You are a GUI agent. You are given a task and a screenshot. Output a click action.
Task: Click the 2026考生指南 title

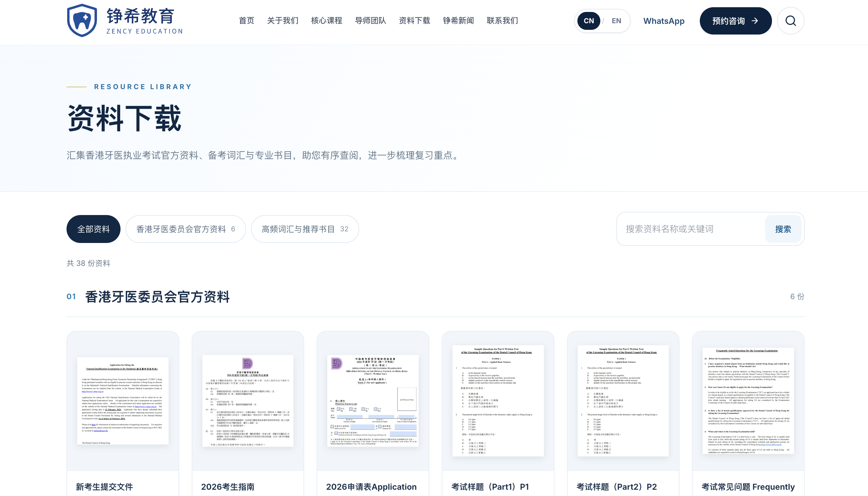pyautogui.click(x=228, y=487)
